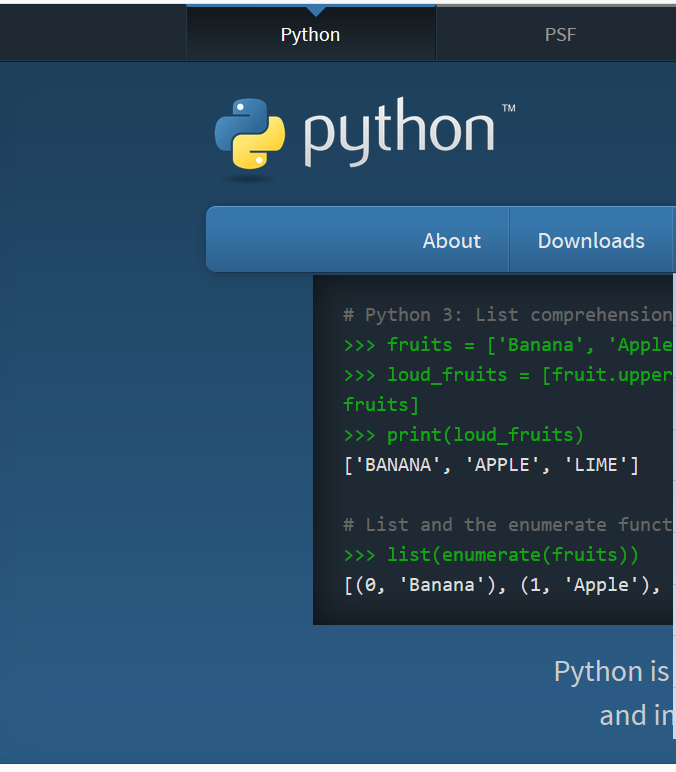Viewport: 676px width, 772px height.
Task: Click the 'print(loud_fruits)' code line
Action: click(463, 435)
